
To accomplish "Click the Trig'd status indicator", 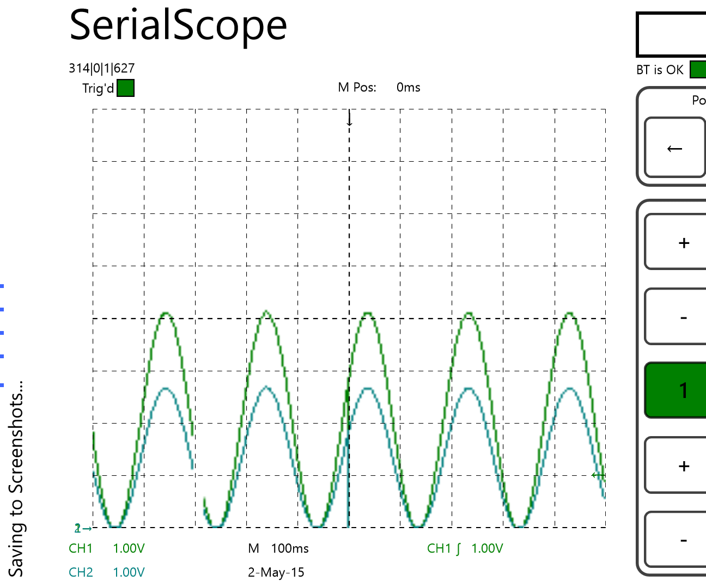I will click(125, 88).
